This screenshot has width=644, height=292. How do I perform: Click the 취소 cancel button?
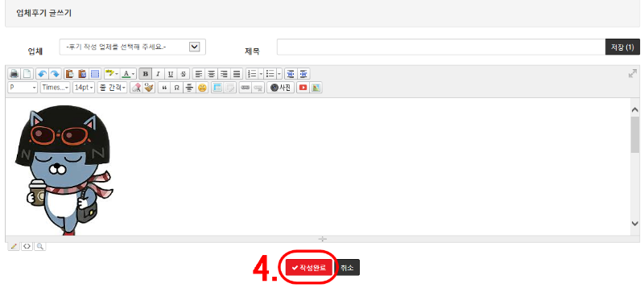tap(347, 268)
